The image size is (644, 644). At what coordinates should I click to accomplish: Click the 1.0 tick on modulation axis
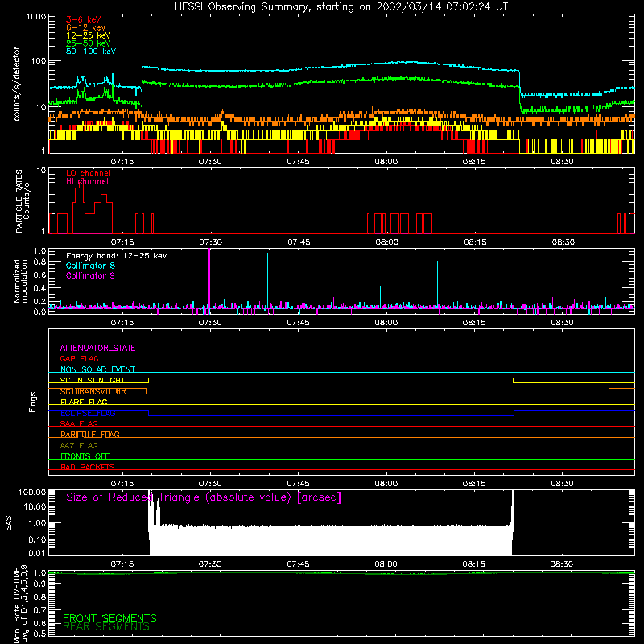[39, 251]
